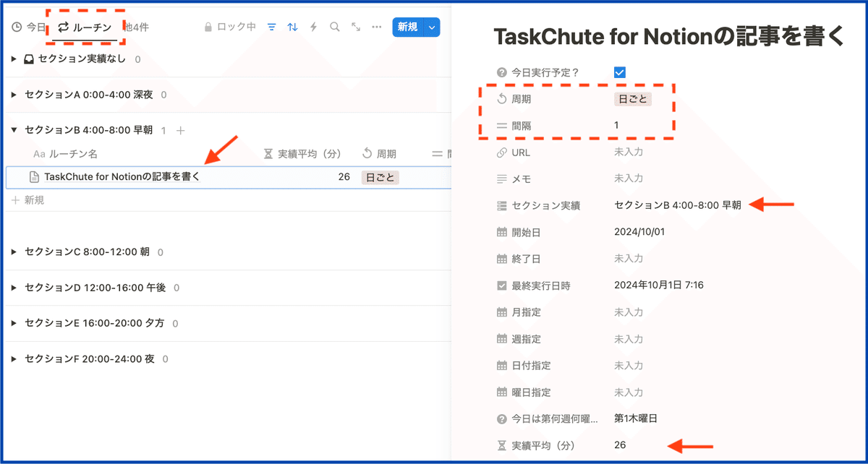
Task: Click the 月指定 calendar icon
Action: [x=502, y=312]
